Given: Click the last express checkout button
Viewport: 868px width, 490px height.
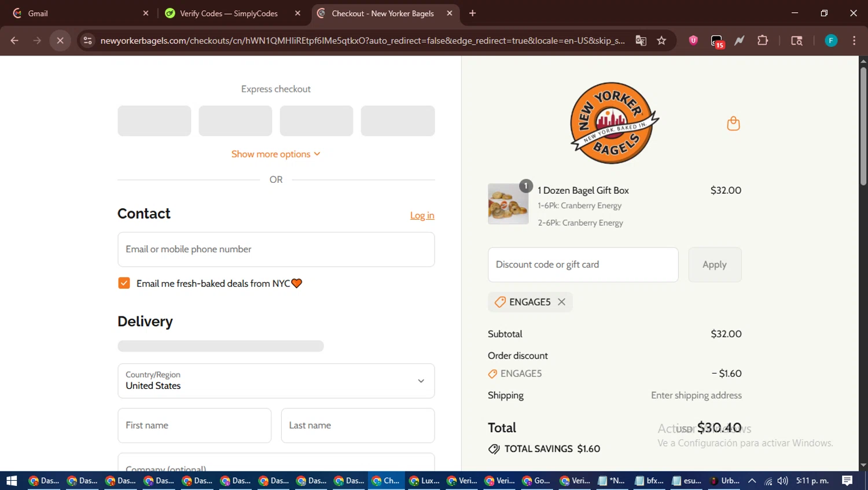Looking at the screenshot, I should coord(398,121).
